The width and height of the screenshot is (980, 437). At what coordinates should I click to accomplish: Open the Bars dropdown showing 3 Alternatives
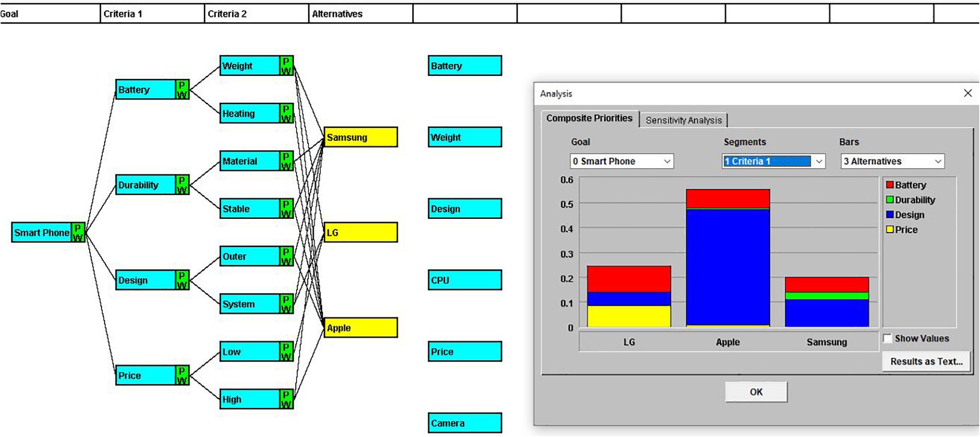pyautogui.click(x=892, y=161)
